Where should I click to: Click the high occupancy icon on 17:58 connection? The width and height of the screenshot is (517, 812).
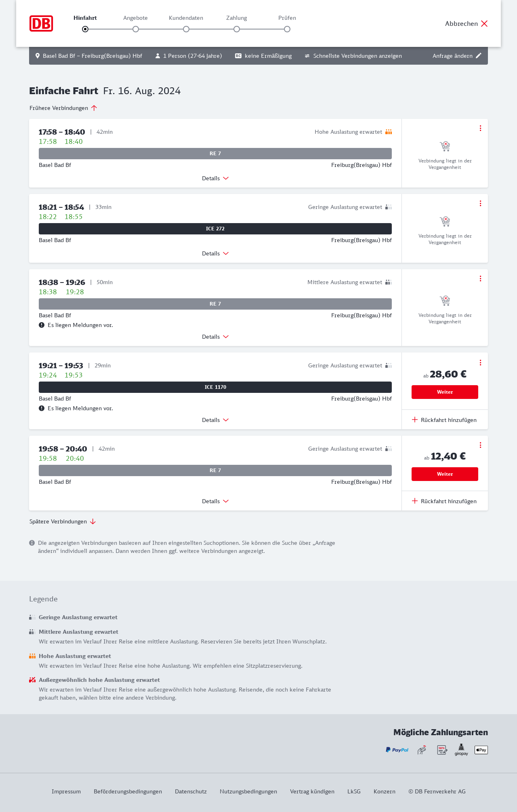[x=389, y=132]
